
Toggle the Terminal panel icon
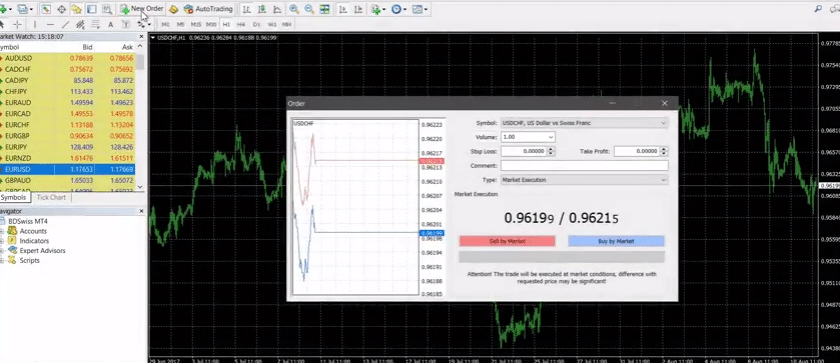point(92,9)
